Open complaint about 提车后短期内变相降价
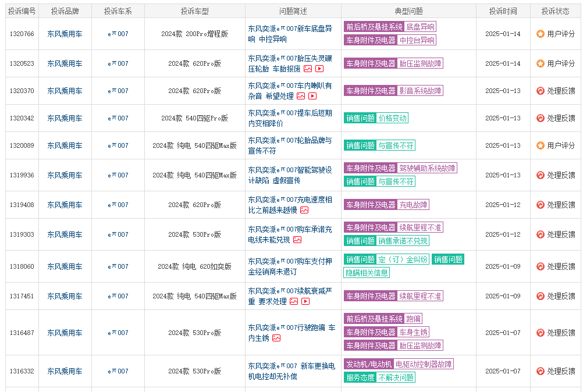This screenshot has height=392, width=583. click(x=290, y=118)
